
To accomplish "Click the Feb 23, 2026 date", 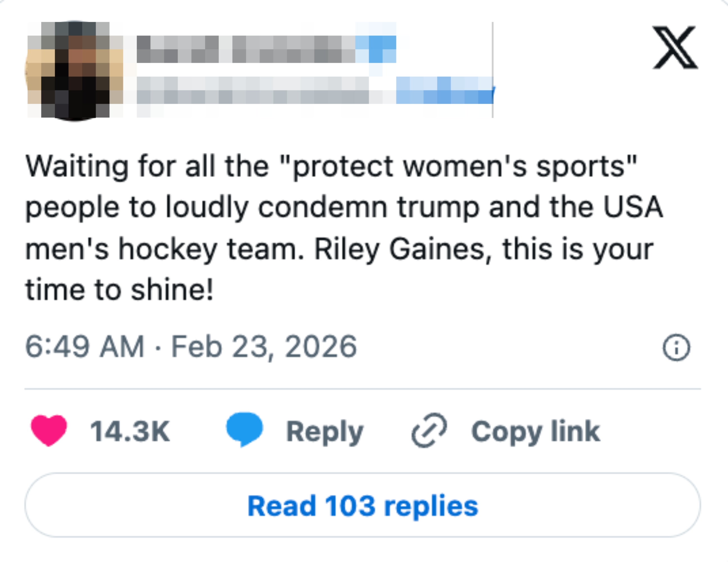I will 263,345.
